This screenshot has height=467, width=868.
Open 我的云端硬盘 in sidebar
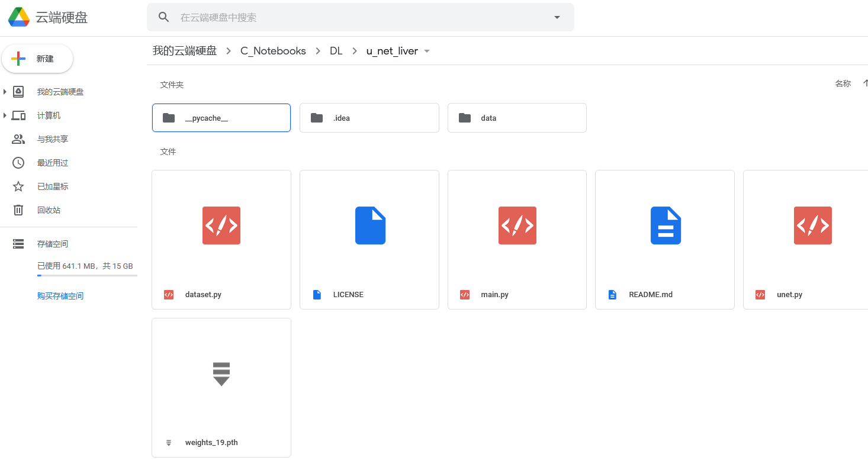click(60, 92)
